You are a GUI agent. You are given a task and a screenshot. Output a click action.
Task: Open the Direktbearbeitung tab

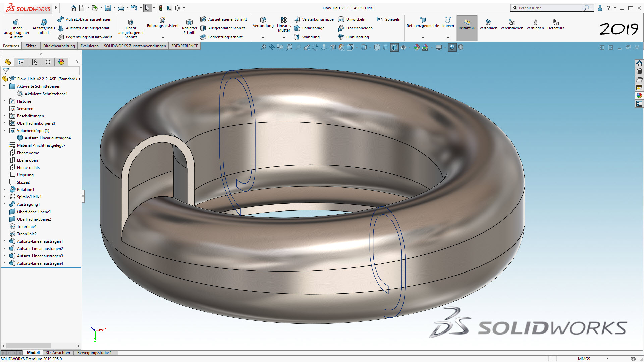coord(59,46)
